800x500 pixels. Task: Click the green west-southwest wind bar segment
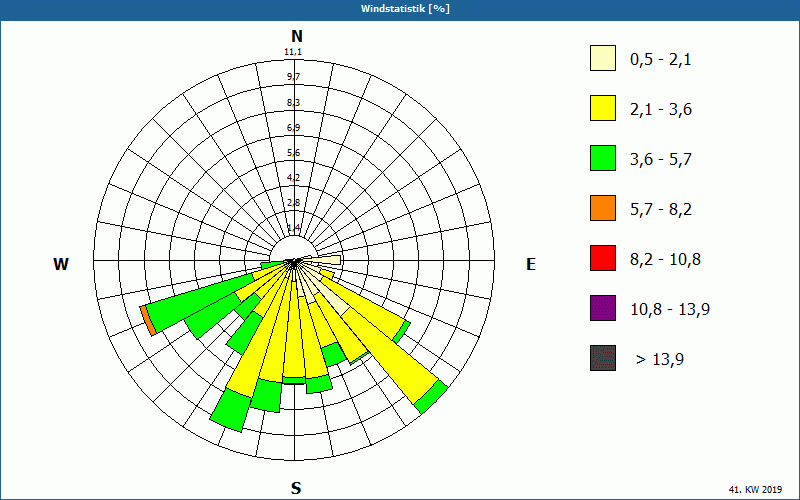(199, 304)
